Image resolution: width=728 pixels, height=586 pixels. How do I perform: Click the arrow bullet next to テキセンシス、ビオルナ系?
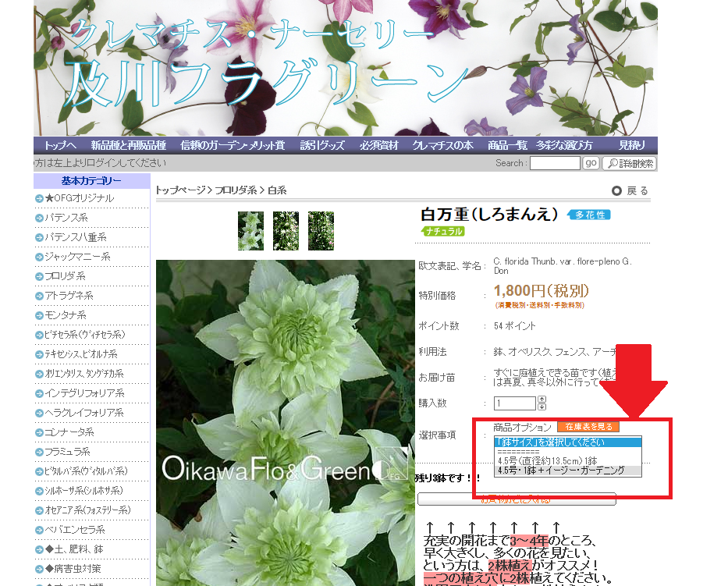pos(40,354)
